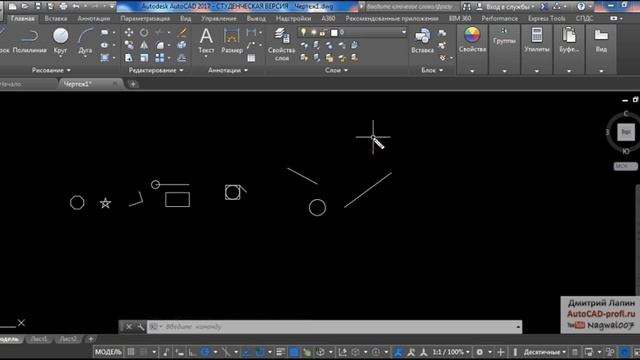This screenshot has width=640, height=360.
Task: Toggle Object snap in the status bar
Action: tap(260, 352)
